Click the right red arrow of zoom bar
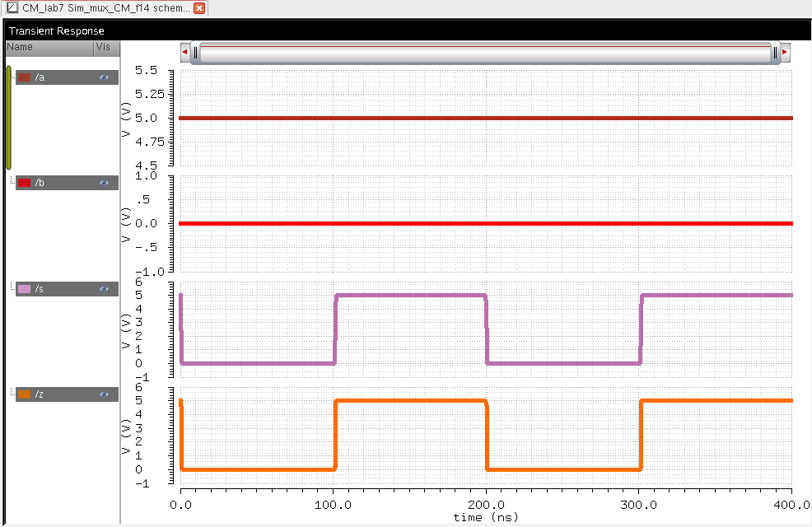Screen dimensions: 812x527 point(785,52)
